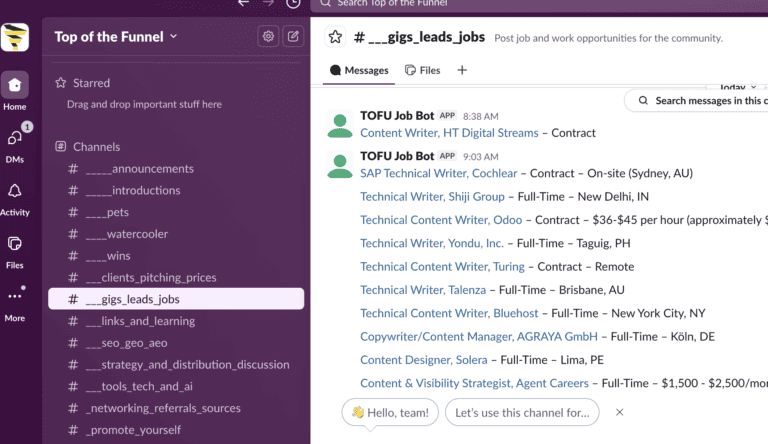Open the Today date jump dropdown
Viewport: 768px width, 444px height.
(735, 87)
